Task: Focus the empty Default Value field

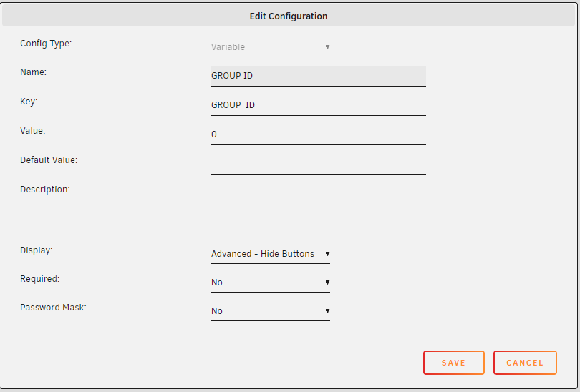Action: 319,164
